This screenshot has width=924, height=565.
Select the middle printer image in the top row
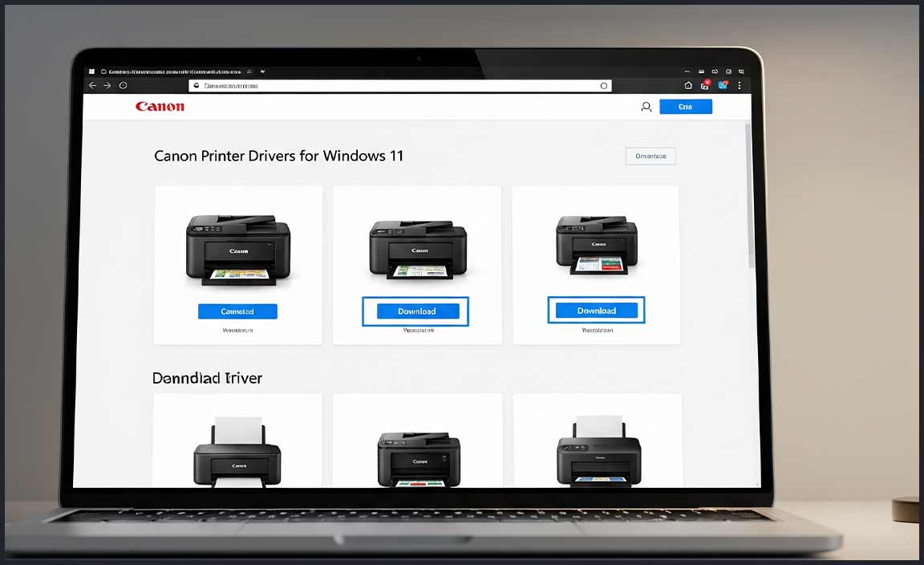click(x=418, y=250)
